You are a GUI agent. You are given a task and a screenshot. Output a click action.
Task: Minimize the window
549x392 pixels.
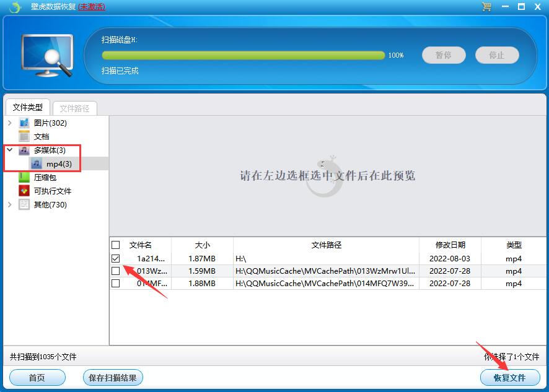coord(505,7)
